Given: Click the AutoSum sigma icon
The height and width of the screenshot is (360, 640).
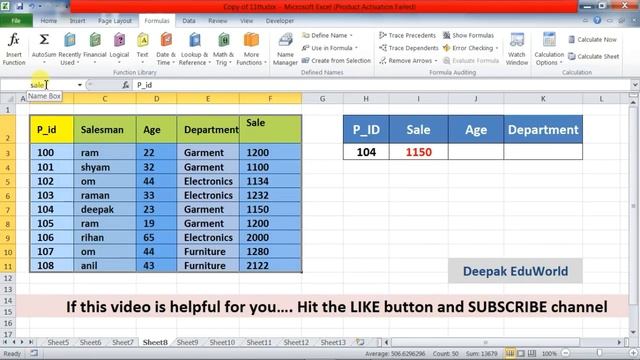Looking at the screenshot, I should pos(44,40).
